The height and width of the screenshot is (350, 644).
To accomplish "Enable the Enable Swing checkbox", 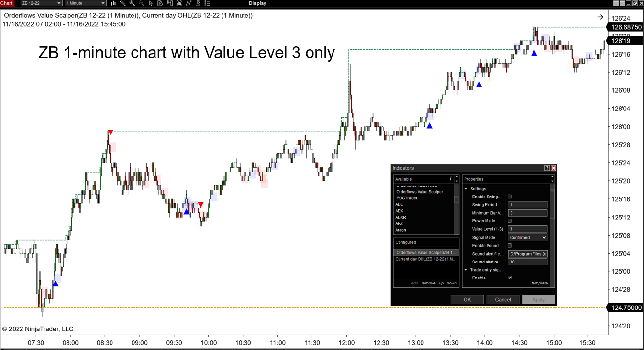I will (510, 197).
